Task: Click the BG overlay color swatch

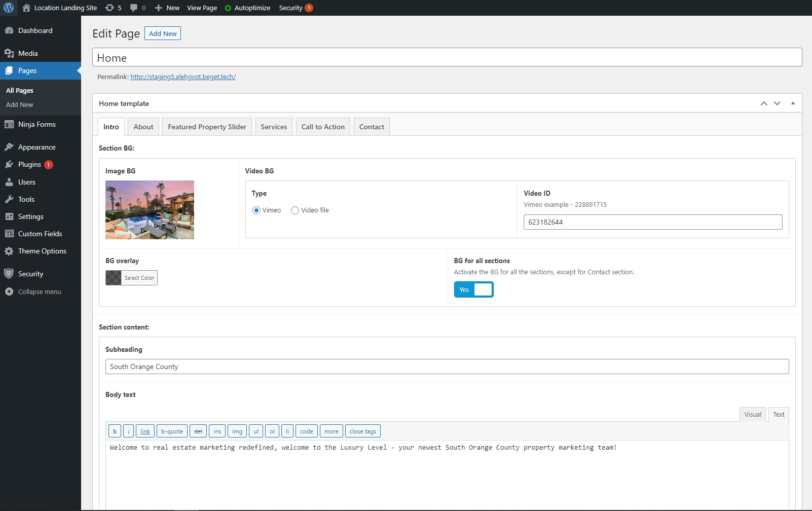Action: click(114, 278)
